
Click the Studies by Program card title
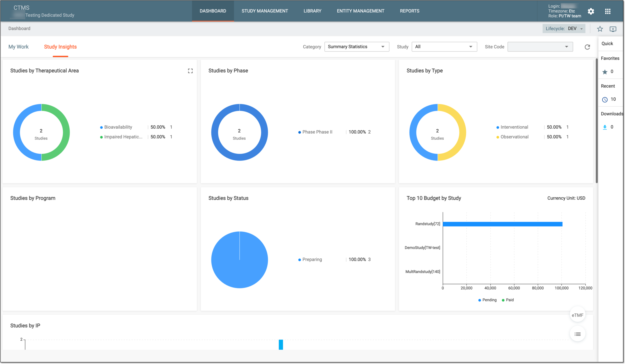33,198
